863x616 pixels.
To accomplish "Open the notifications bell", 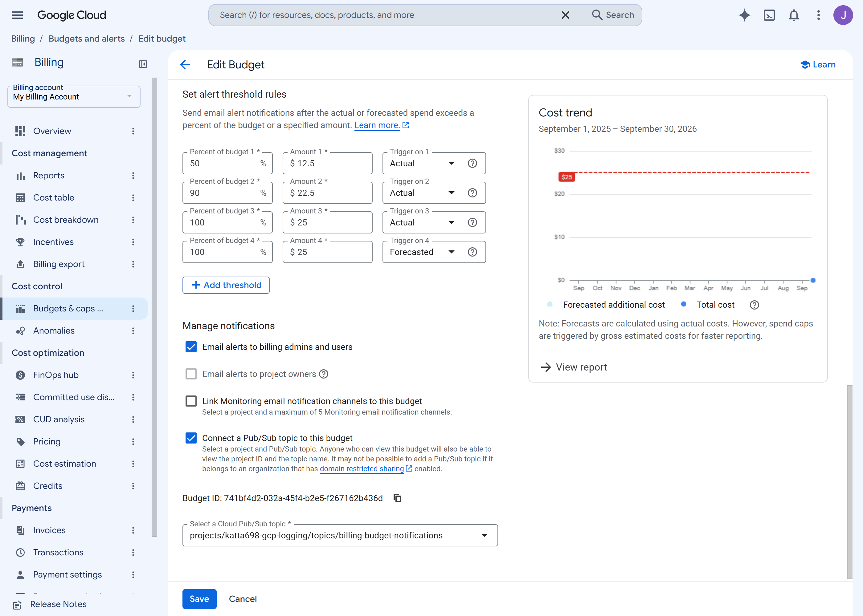I will 794,15.
